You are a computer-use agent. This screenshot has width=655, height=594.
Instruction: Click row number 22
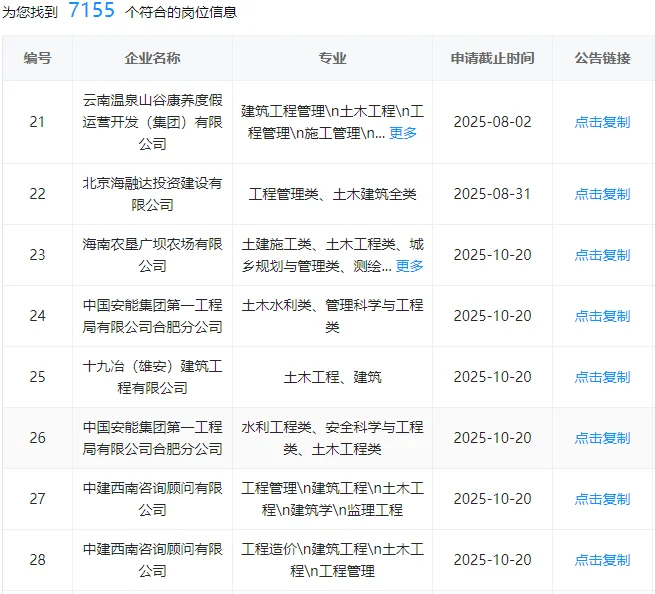point(37,194)
